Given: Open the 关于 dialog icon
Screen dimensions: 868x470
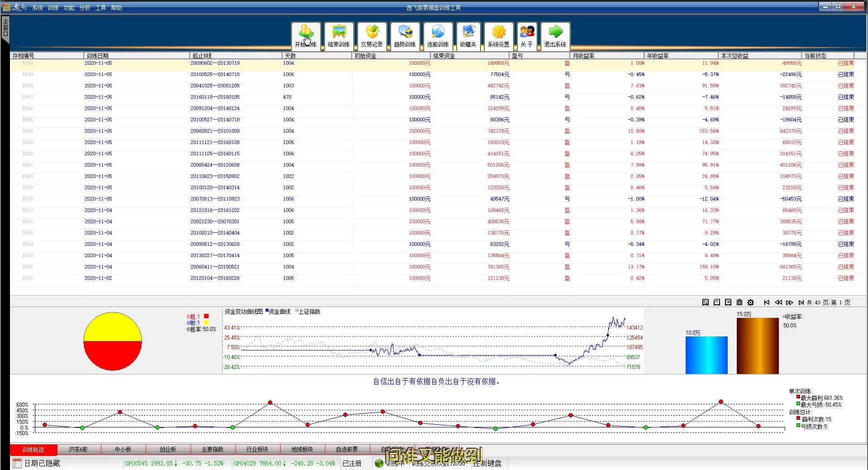Looking at the screenshot, I should click(527, 36).
